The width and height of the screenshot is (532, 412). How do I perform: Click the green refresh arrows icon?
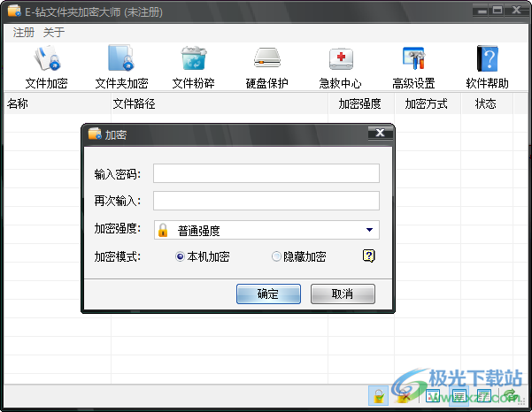click(x=511, y=396)
